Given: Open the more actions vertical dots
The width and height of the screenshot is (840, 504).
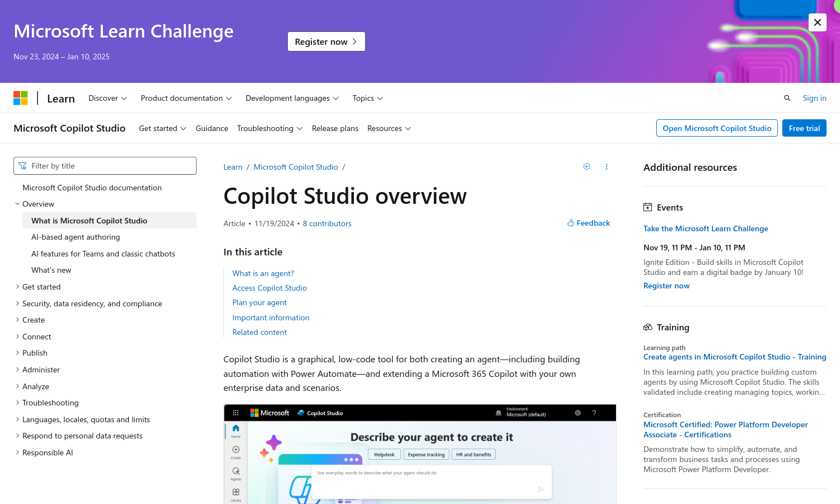Looking at the screenshot, I should click(606, 166).
